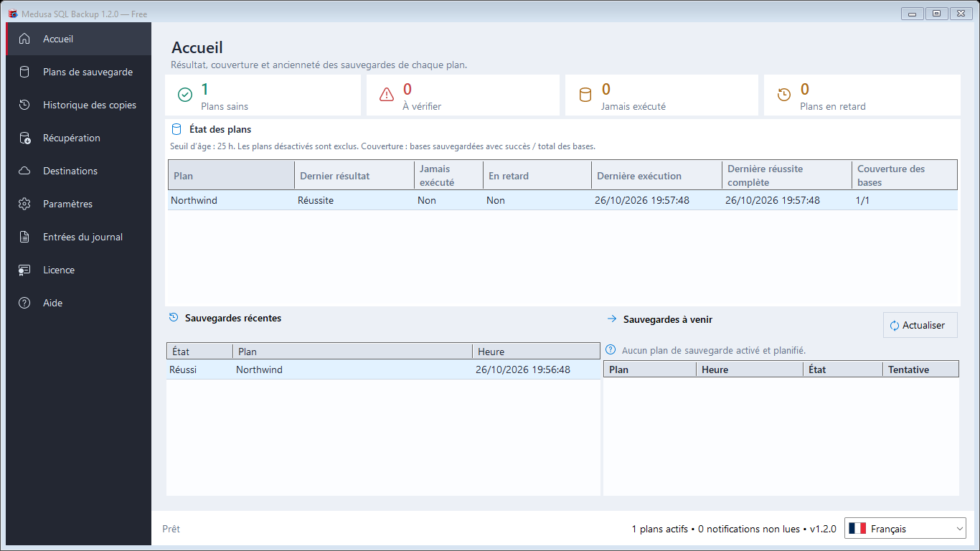Click the Dernière exécution column header
Image resolution: width=980 pixels, height=551 pixels.
point(656,175)
